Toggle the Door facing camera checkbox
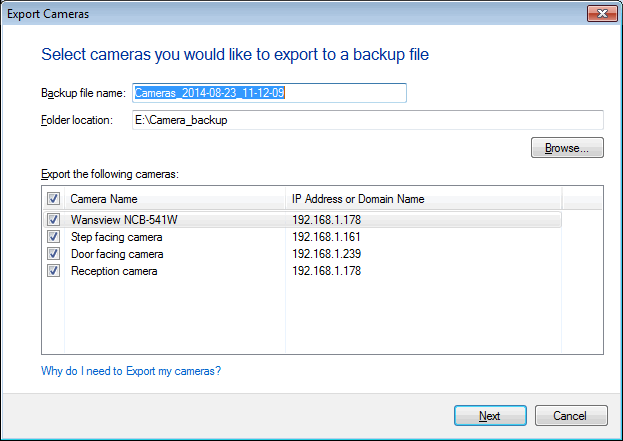The image size is (623, 441). pyautogui.click(x=53, y=254)
